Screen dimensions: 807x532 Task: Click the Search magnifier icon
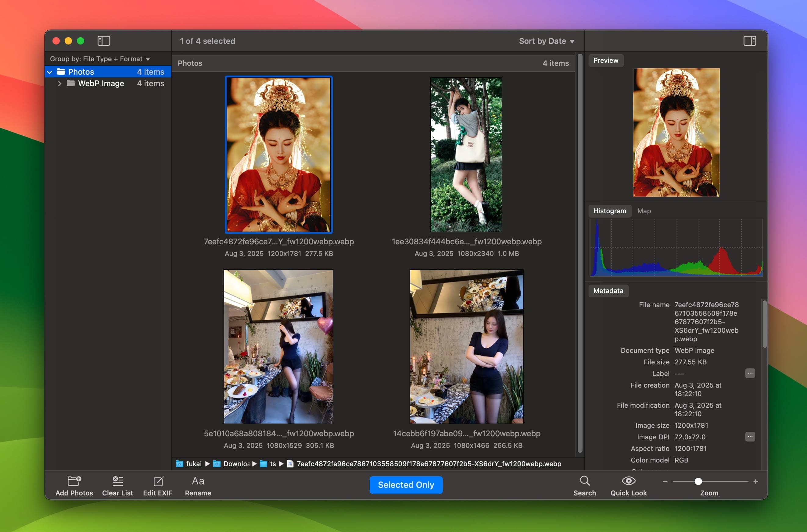(x=584, y=481)
